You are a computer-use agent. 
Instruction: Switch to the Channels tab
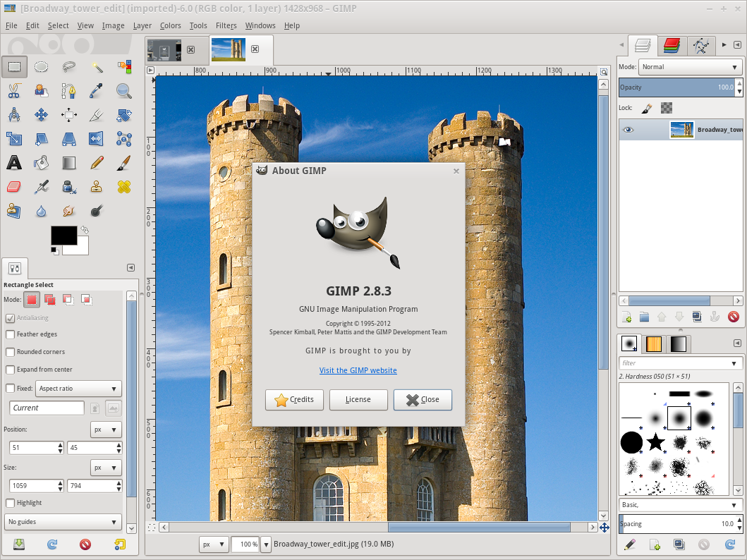point(672,46)
